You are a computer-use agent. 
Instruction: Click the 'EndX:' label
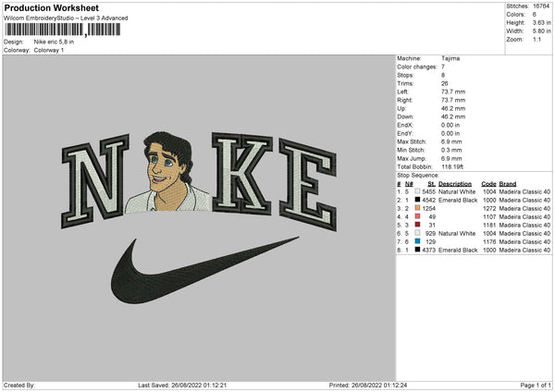click(x=405, y=125)
